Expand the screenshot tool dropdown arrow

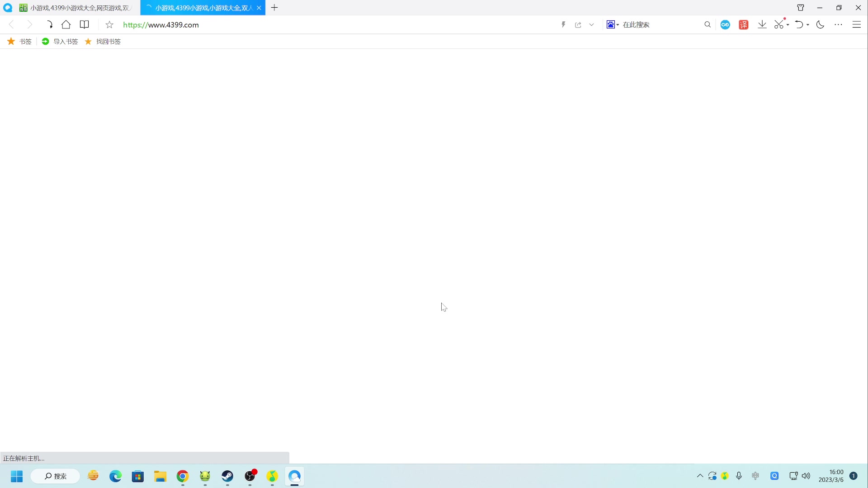pos(788,25)
